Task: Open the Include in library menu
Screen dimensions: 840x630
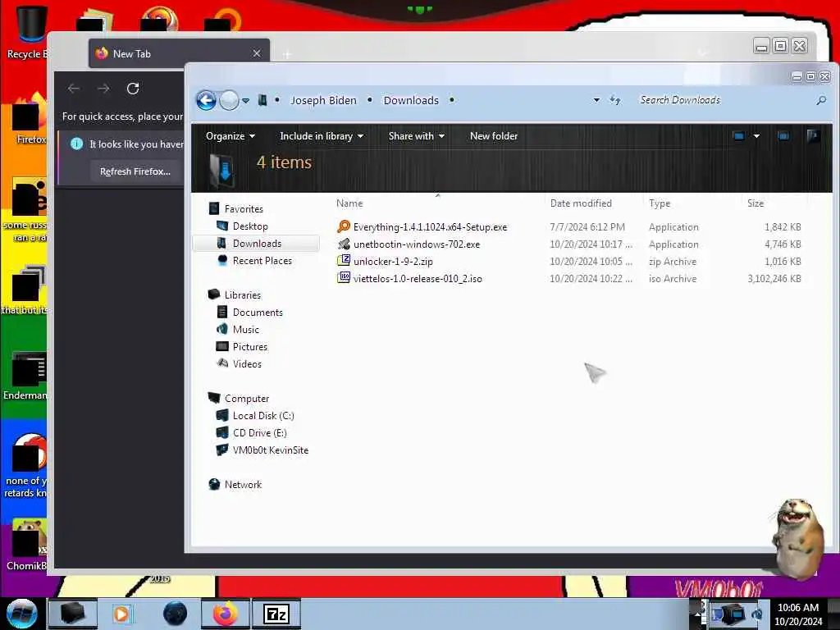Action: coord(322,136)
